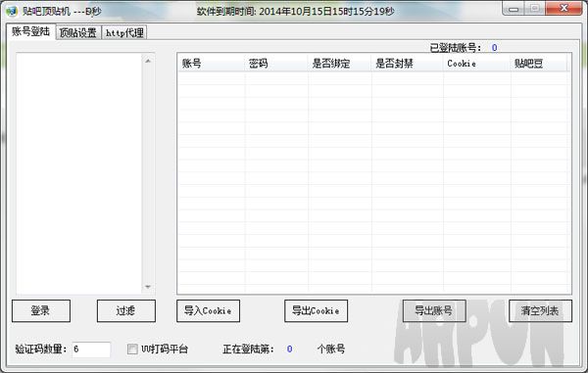Sort by the 是否封禁 column header
The height and width of the screenshot is (373, 588).
[408, 64]
